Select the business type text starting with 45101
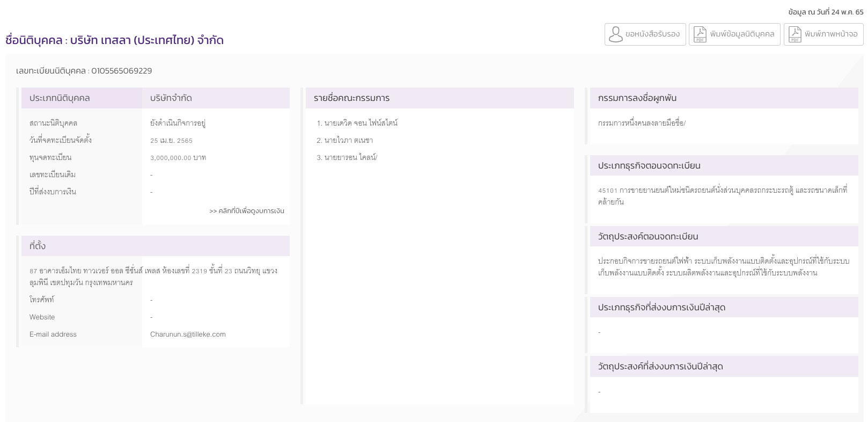The width and height of the screenshot is (868, 422). [x=723, y=196]
